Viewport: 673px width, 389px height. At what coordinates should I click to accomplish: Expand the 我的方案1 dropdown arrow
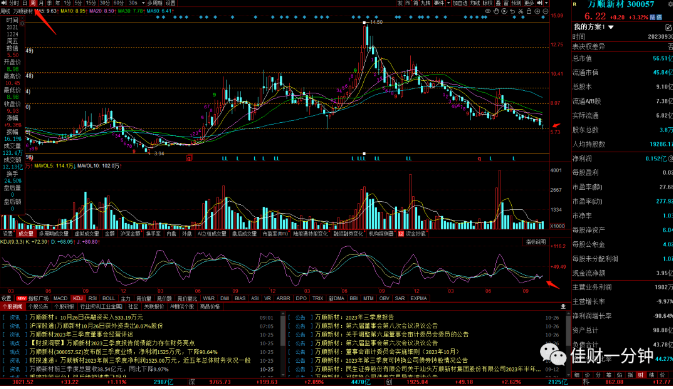(611, 27)
